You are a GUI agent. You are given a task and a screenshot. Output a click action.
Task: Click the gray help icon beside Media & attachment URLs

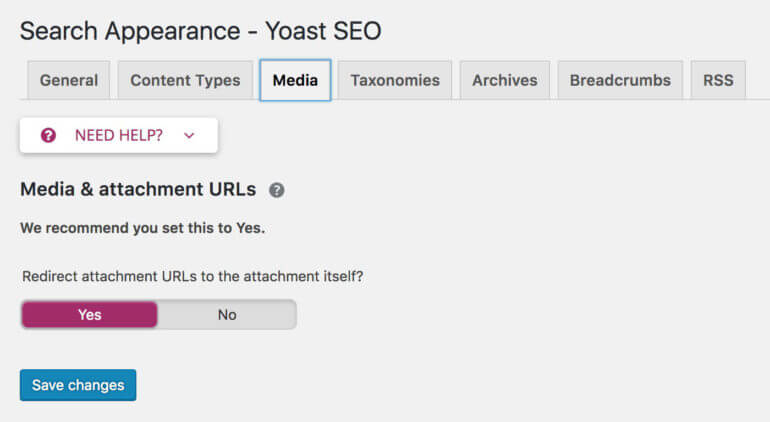click(276, 190)
